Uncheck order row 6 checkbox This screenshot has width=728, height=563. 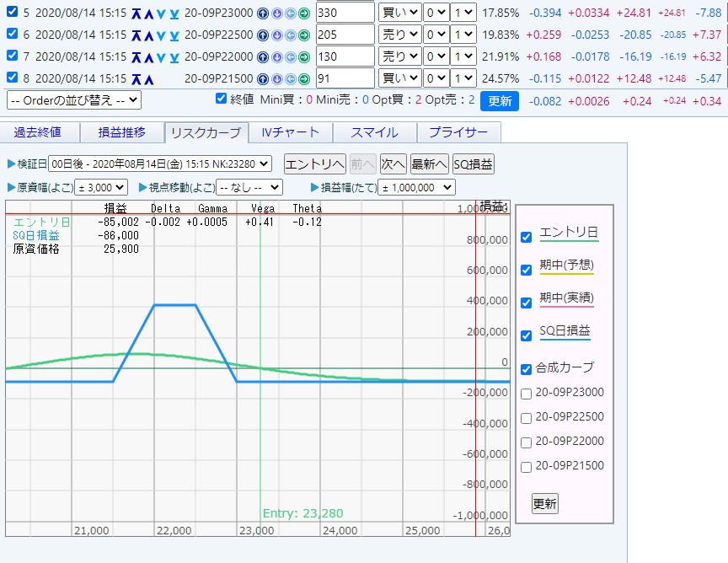(13, 34)
